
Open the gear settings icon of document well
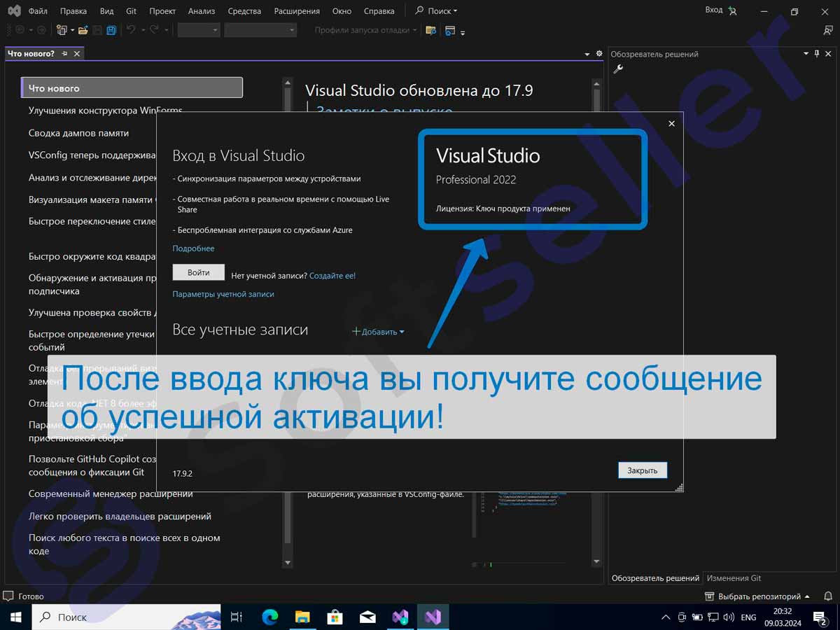598,54
